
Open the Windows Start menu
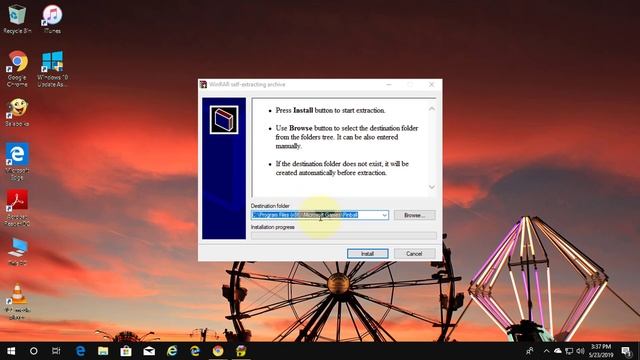pos(11,351)
